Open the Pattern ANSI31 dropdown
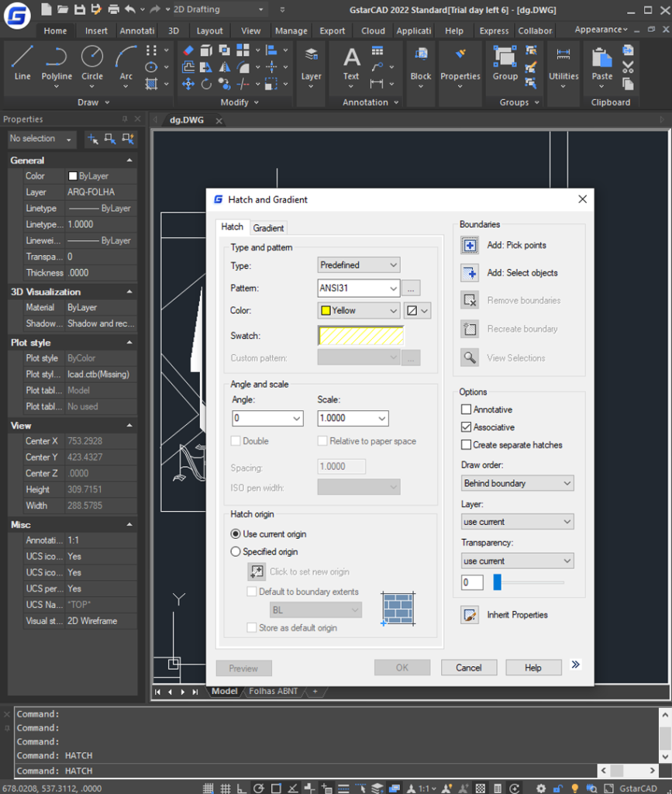This screenshot has height=794, width=672. (x=359, y=288)
